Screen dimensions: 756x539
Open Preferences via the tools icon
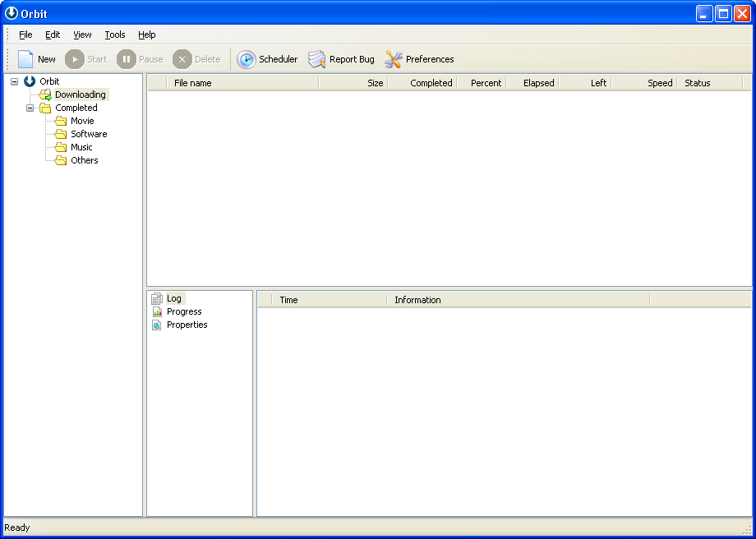pyautogui.click(x=394, y=59)
